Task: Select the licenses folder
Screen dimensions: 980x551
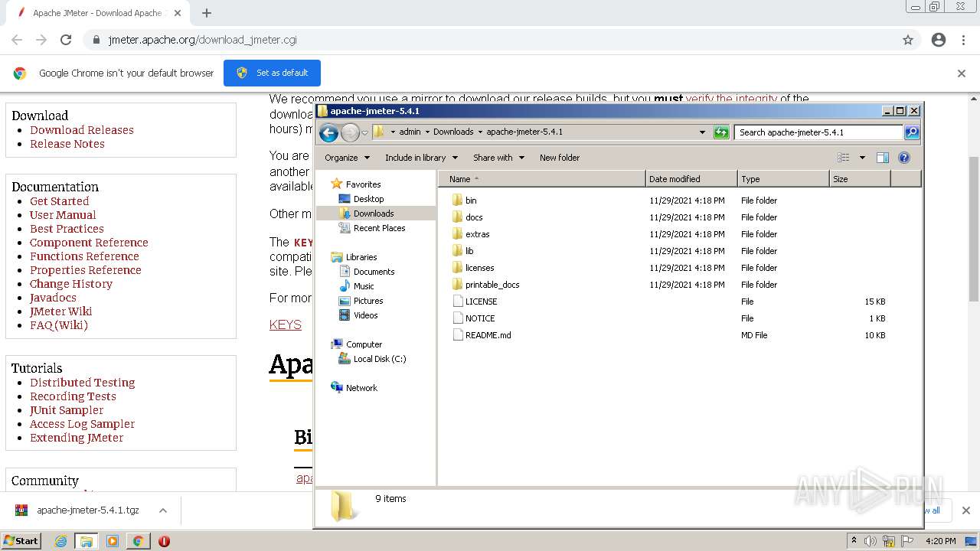Action: coord(479,268)
